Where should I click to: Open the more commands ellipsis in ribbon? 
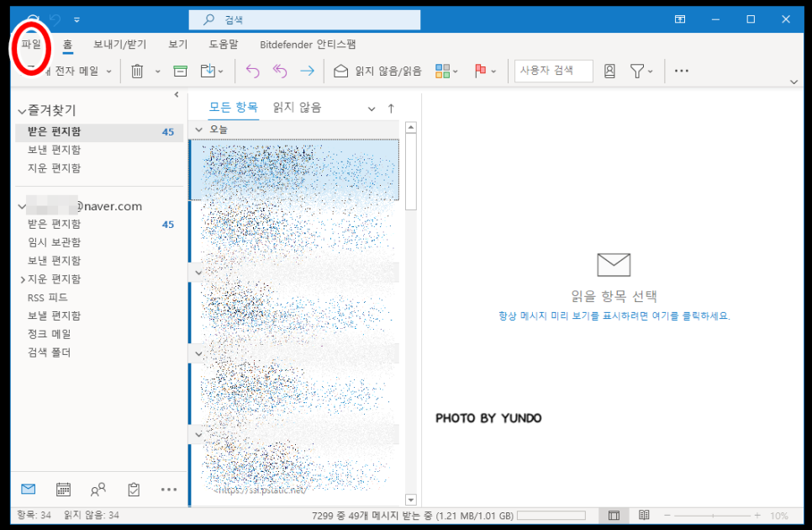682,71
